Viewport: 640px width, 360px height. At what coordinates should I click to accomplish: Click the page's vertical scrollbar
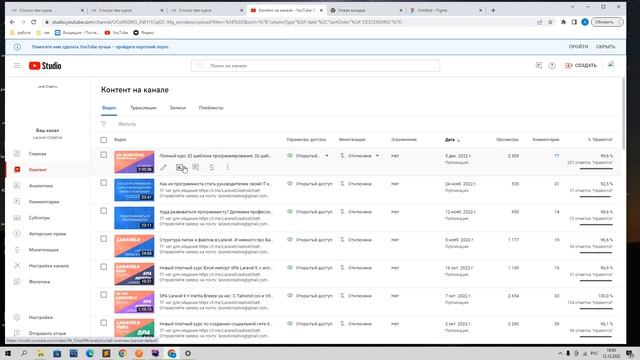tap(623, 114)
